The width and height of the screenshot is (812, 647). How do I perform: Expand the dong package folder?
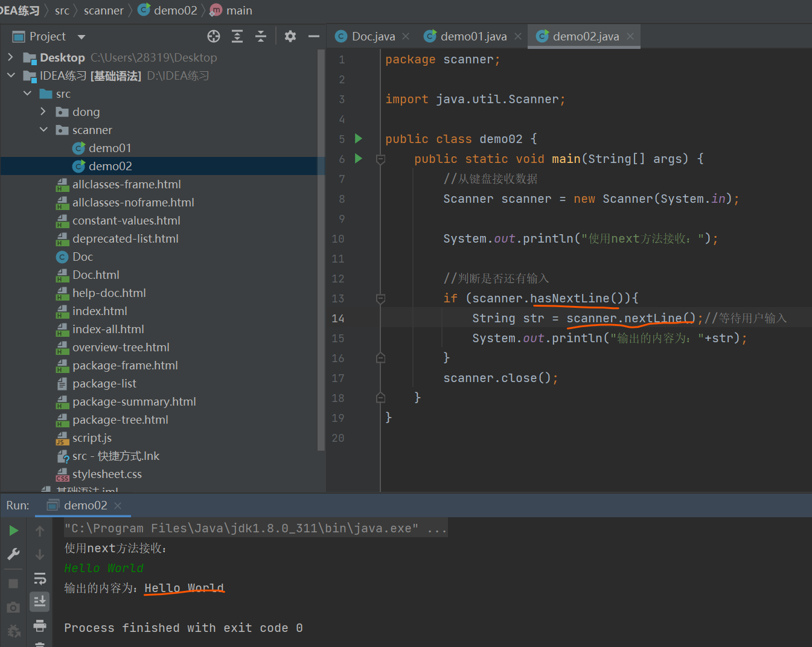[x=43, y=112]
